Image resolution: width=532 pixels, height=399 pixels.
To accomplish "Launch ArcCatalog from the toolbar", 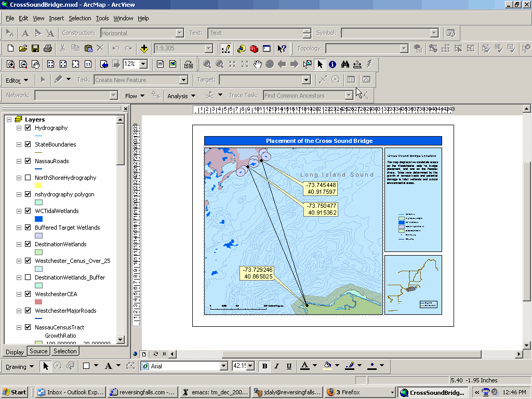I will [242, 49].
